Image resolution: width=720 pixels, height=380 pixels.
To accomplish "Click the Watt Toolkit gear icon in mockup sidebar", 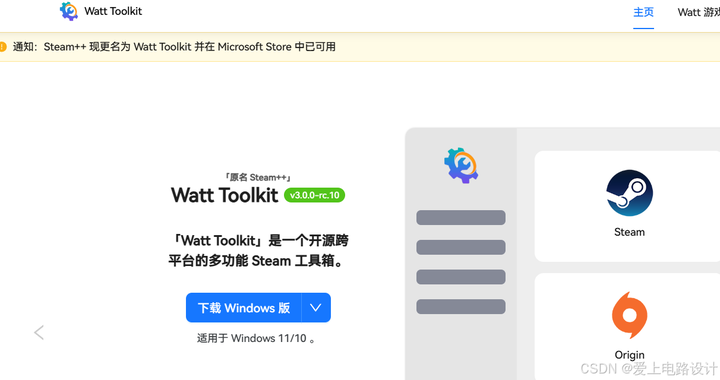I will tap(461, 165).
